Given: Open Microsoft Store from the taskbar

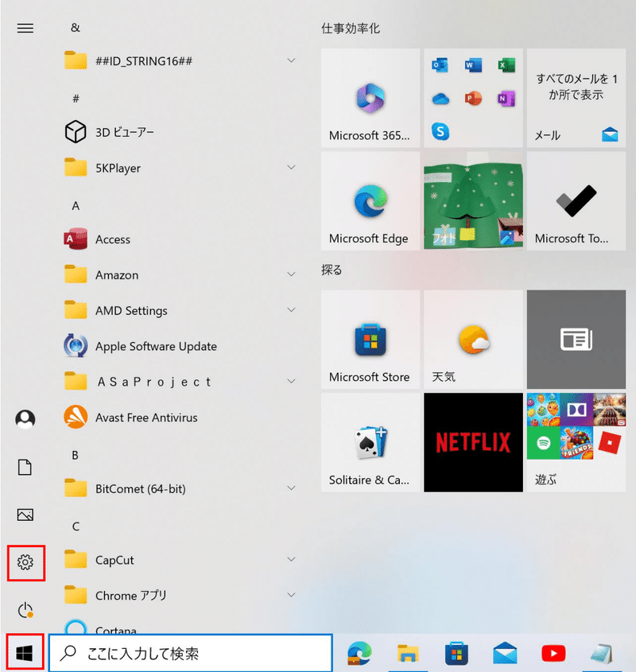Looking at the screenshot, I should pyautogui.click(x=456, y=653).
